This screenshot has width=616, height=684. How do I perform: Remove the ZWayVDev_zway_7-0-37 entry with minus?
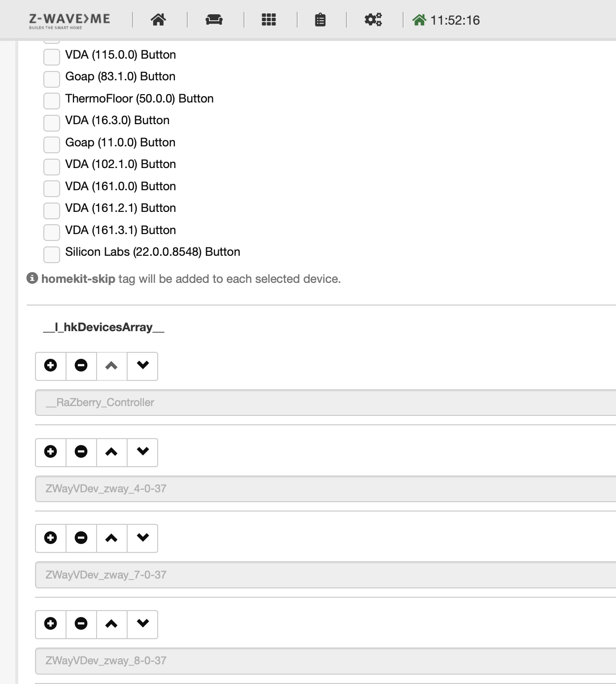pos(81,538)
